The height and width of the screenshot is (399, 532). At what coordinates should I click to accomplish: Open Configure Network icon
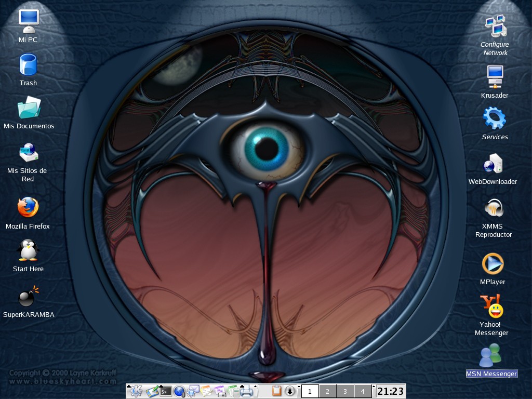[x=495, y=26]
